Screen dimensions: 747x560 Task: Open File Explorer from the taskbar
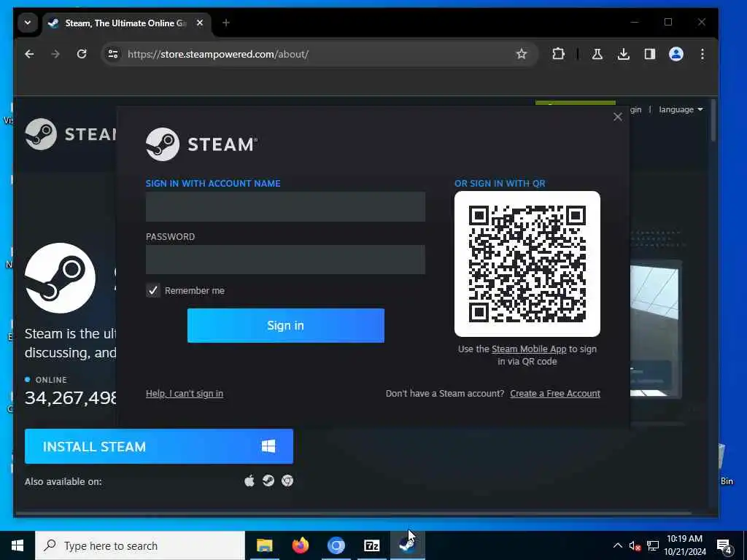tap(264, 545)
